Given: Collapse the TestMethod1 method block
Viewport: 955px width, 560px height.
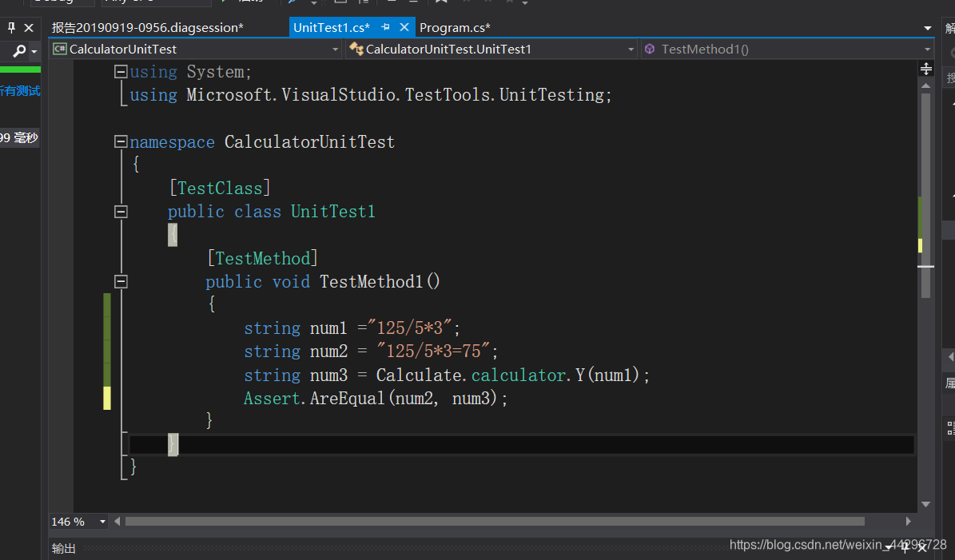Looking at the screenshot, I should [121, 282].
